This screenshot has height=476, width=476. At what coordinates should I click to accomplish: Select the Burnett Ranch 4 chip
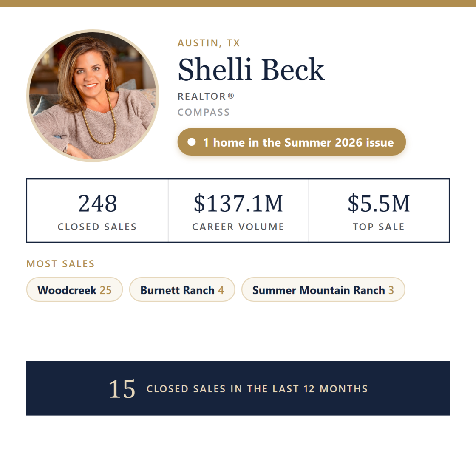point(182,289)
